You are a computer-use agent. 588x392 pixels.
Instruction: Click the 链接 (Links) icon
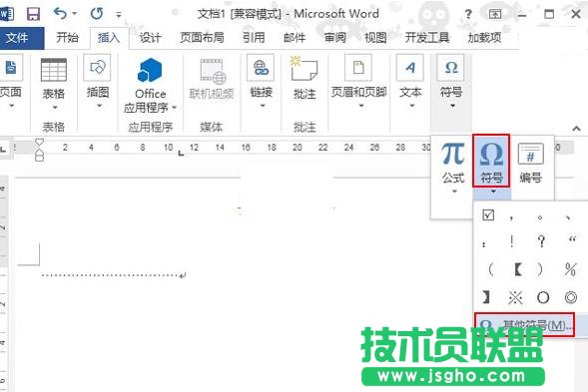[x=261, y=68]
